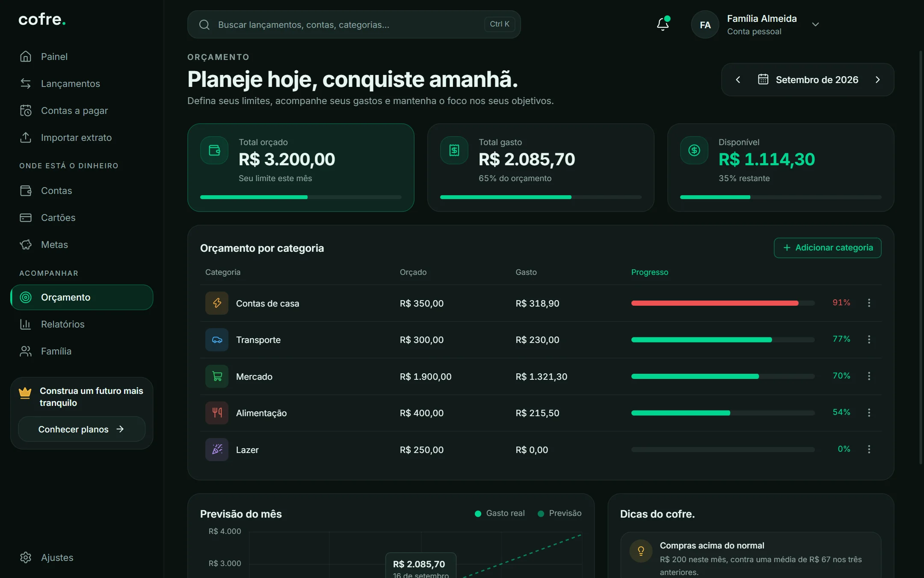Open Painel in the sidebar
This screenshot has width=924, height=578.
82,57
